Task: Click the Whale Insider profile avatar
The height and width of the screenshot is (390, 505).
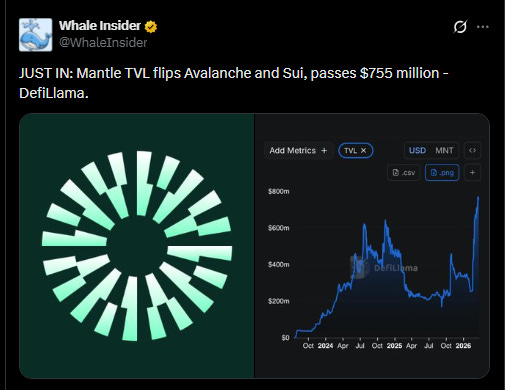Action: (35, 35)
